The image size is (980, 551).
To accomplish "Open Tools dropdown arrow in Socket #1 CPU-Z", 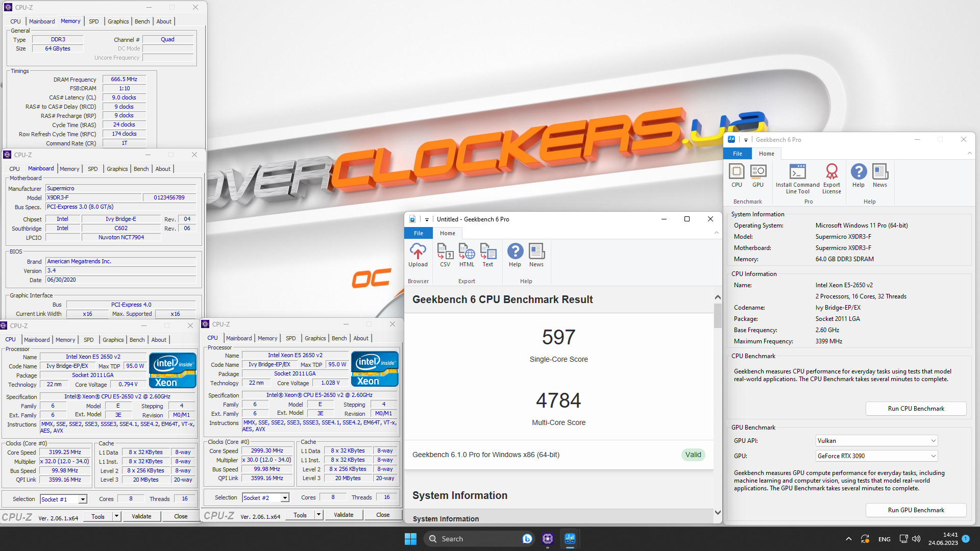I will (x=116, y=516).
